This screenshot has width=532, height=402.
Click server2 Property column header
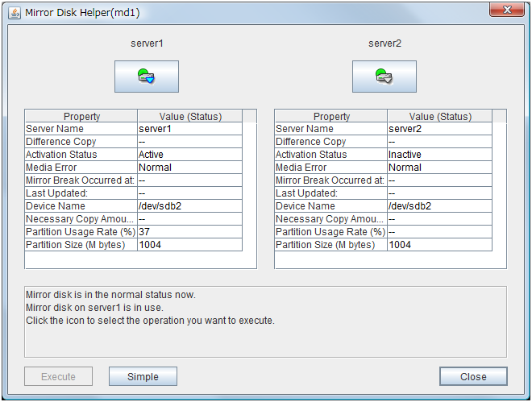[x=330, y=117]
